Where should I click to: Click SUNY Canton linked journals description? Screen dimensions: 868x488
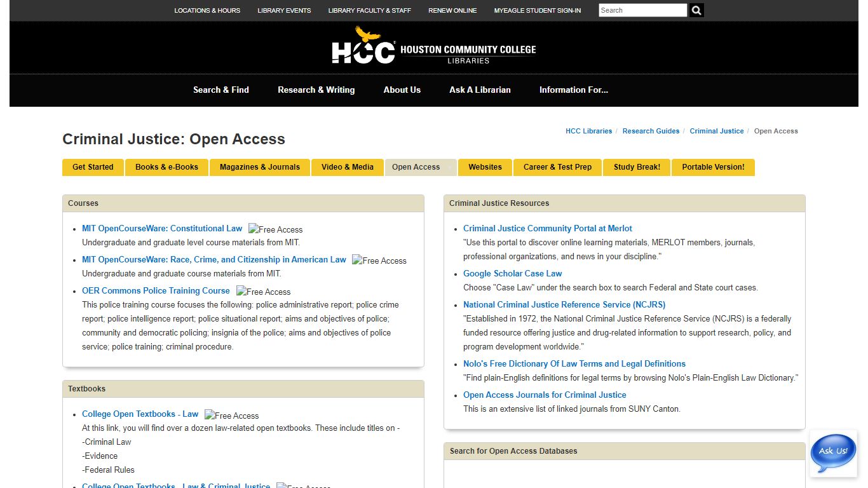coord(572,409)
